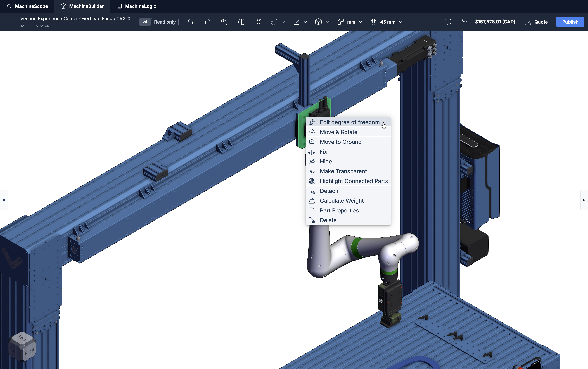588x369 pixels.
Task: Click the ME-OT-515574 design ID
Action: 35,26
